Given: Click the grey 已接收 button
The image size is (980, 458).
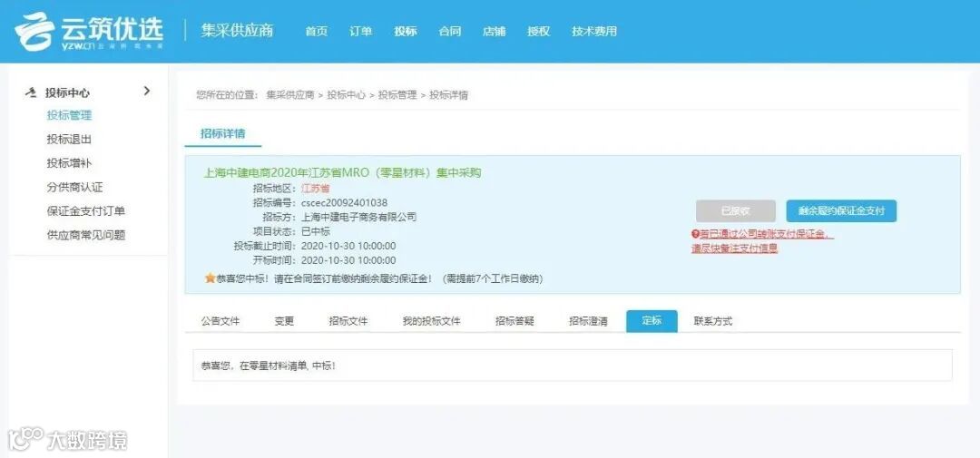Looking at the screenshot, I should 736,211.
